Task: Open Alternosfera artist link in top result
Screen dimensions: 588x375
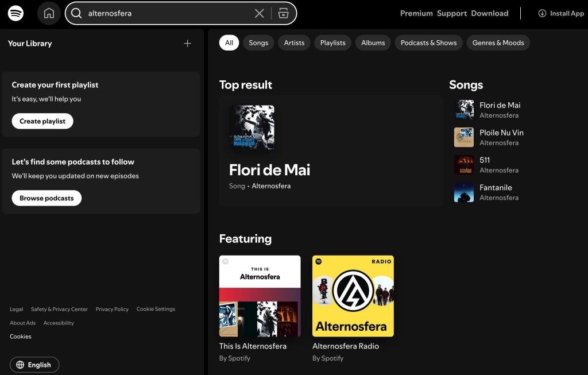Action: click(x=271, y=186)
